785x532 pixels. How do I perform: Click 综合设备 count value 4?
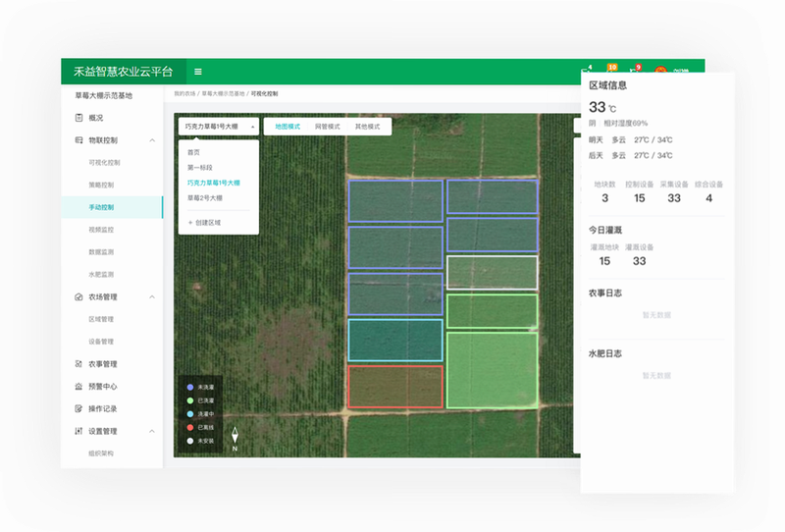(x=708, y=198)
